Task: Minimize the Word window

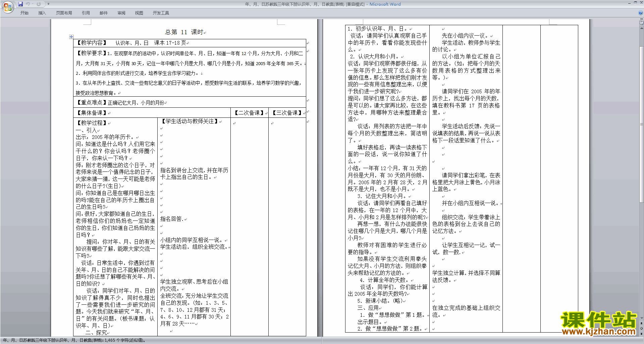Action: point(629,3)
